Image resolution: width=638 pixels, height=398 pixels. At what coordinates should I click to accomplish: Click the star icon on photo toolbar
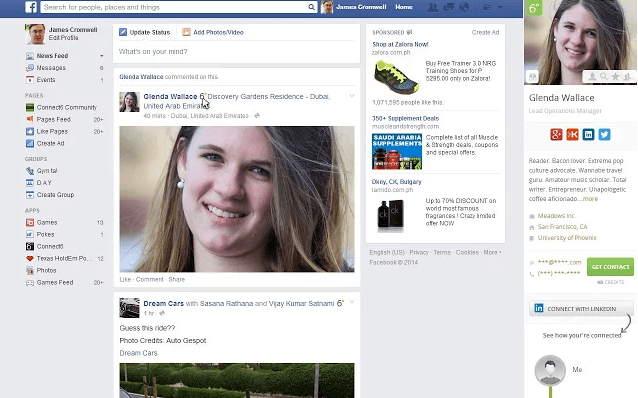click(616, 76)
